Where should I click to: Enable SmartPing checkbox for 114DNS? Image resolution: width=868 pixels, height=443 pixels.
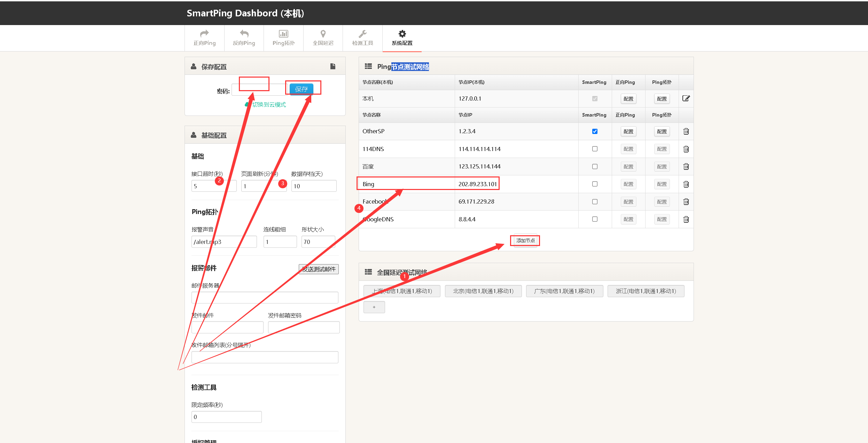click(595, 149)
